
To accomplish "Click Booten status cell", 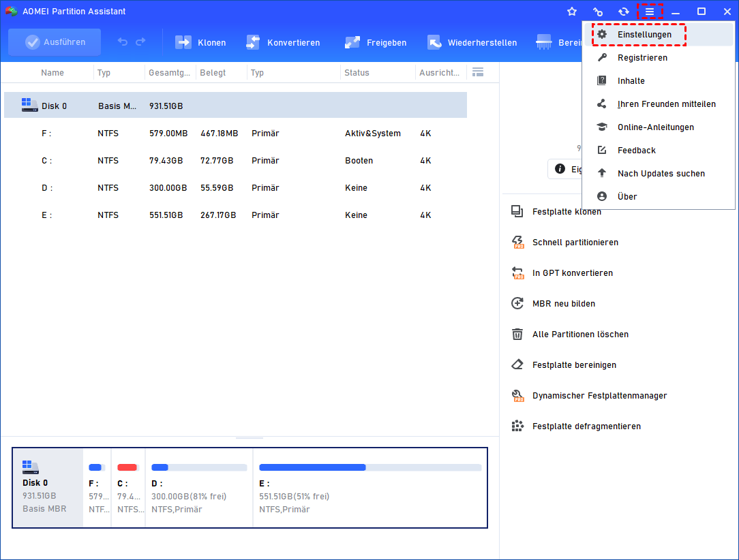I will 359,161.
